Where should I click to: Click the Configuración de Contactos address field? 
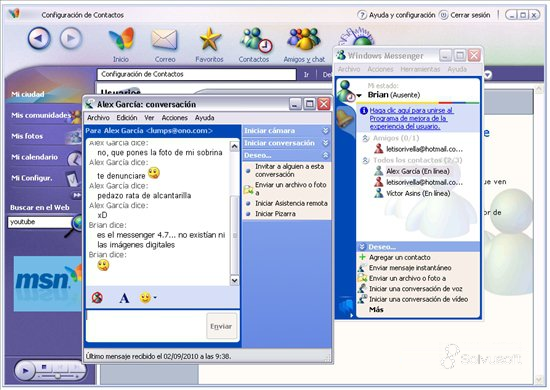pyautogui.click(x=196, y=74)
